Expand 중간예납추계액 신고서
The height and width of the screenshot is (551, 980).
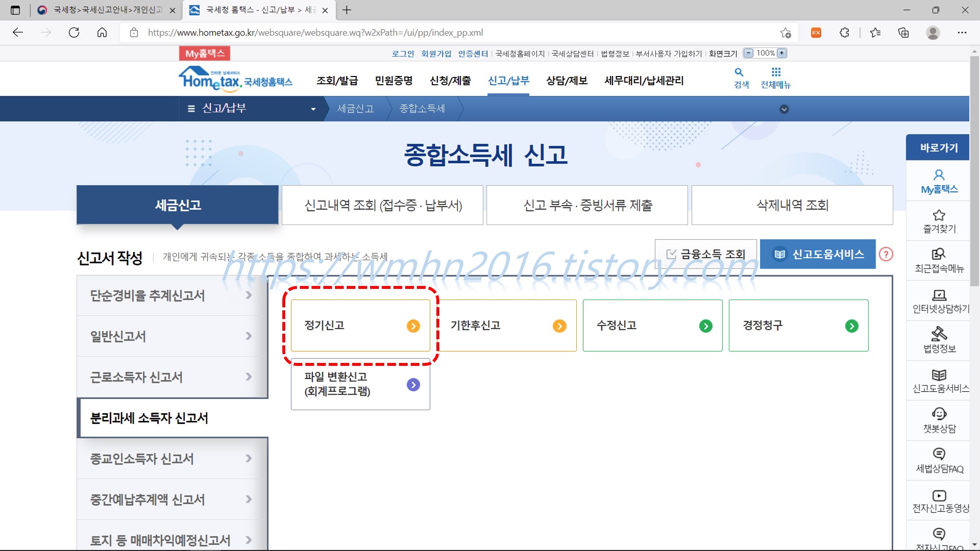click(172, 499)
